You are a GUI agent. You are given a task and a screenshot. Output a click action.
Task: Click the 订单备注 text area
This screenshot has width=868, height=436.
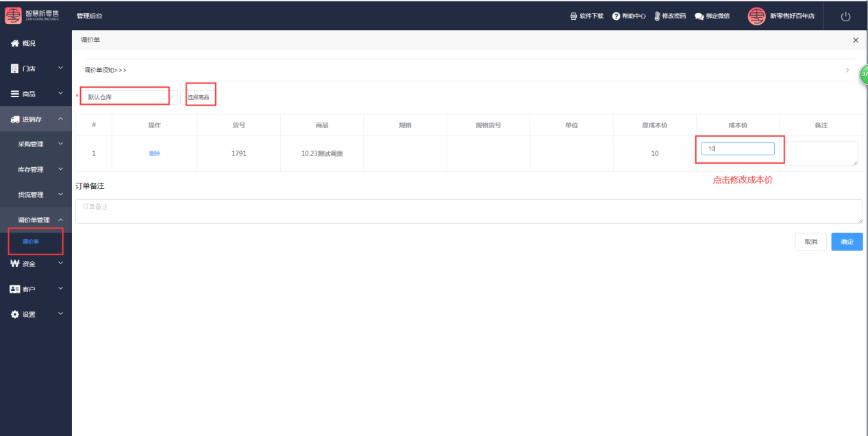pos(469,211)
